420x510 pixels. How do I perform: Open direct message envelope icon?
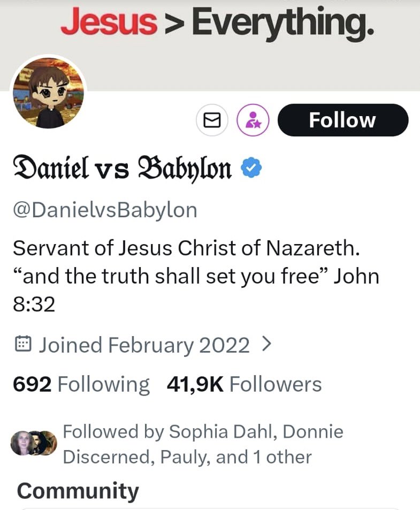pyautogui.click(x=212, y=120)
